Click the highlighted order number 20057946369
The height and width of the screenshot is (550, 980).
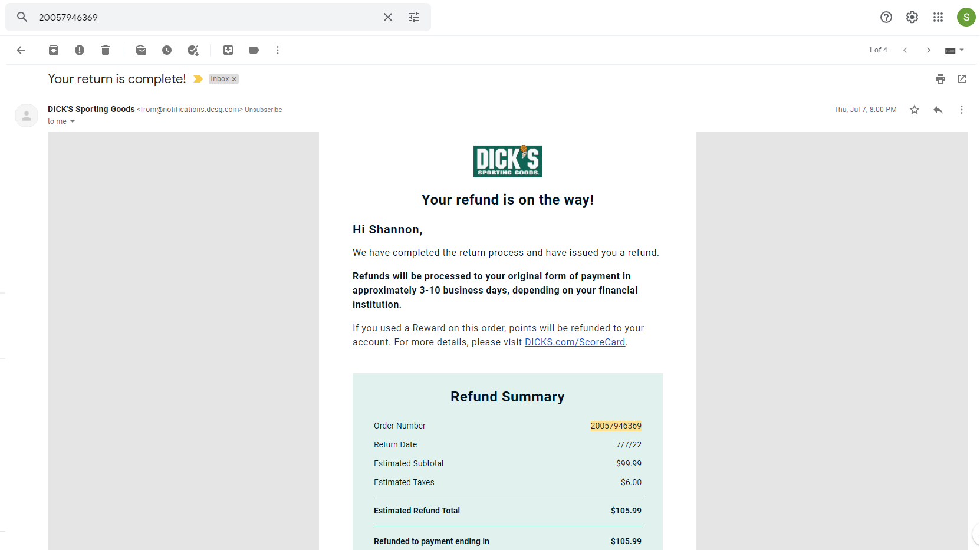coord(616,426)
